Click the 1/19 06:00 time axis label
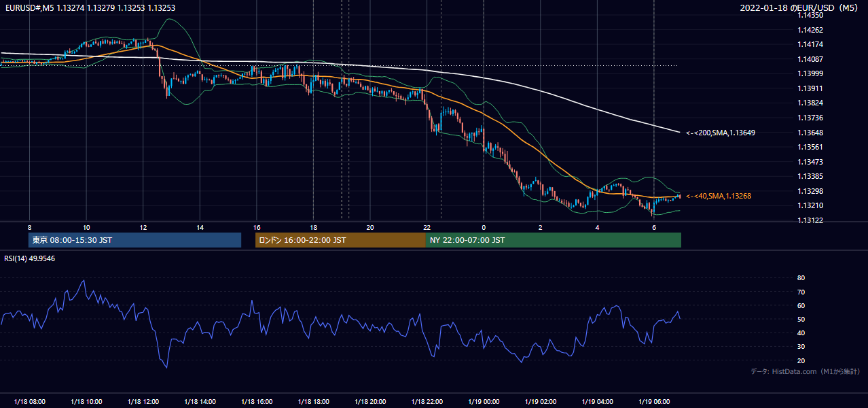Screen dimensions: 868x408 click(654, 402)
